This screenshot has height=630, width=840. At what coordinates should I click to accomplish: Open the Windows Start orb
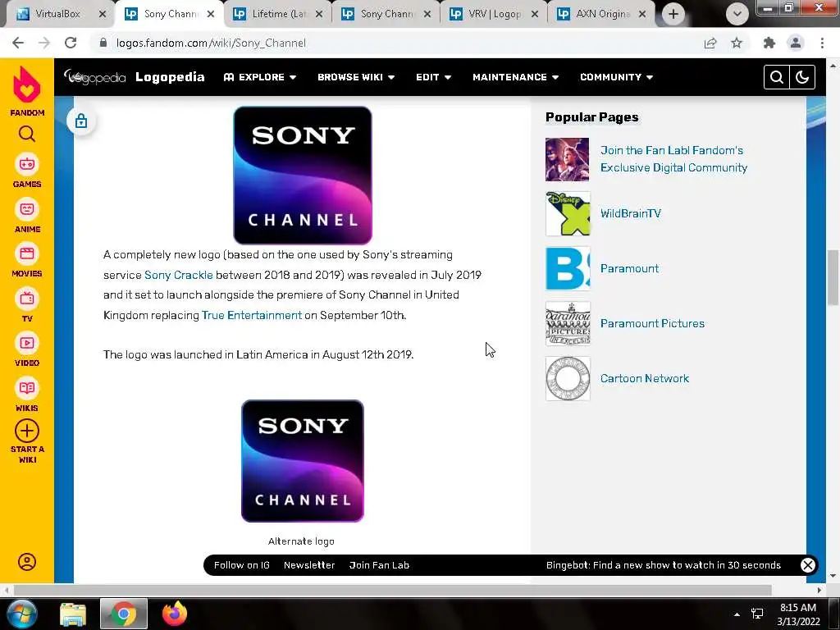tap(22, 614)
